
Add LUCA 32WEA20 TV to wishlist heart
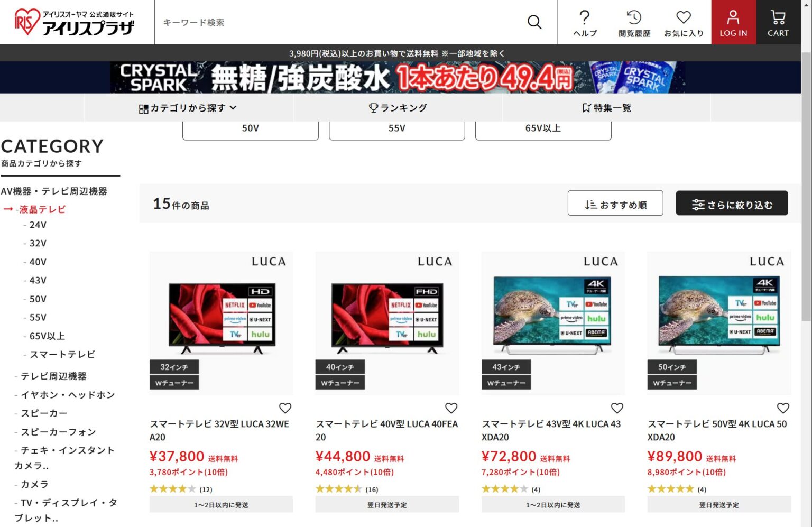(x=285, y=408)
